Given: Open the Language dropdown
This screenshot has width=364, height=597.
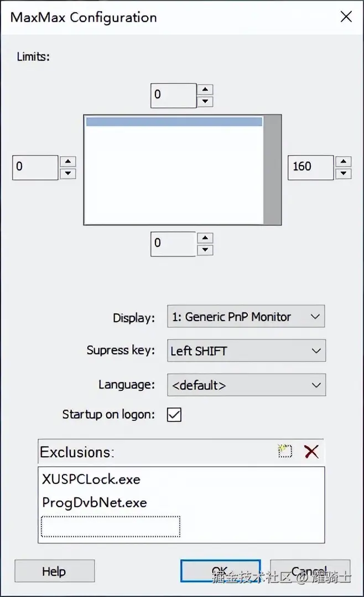Looking at the screenshot, I should [246, 385].
